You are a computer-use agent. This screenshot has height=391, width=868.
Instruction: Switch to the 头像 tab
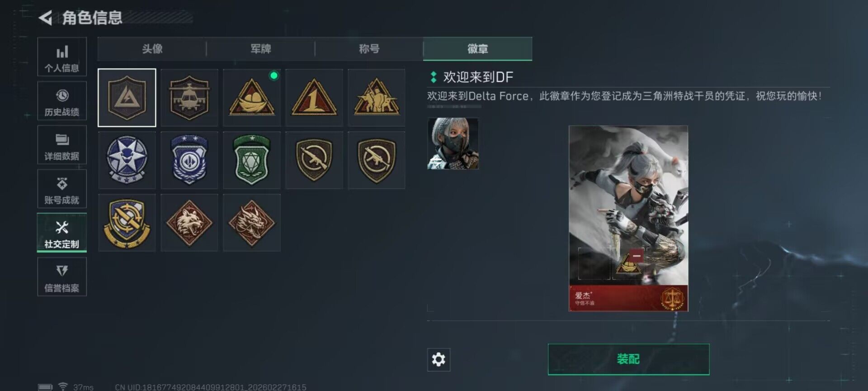(152, 49)
